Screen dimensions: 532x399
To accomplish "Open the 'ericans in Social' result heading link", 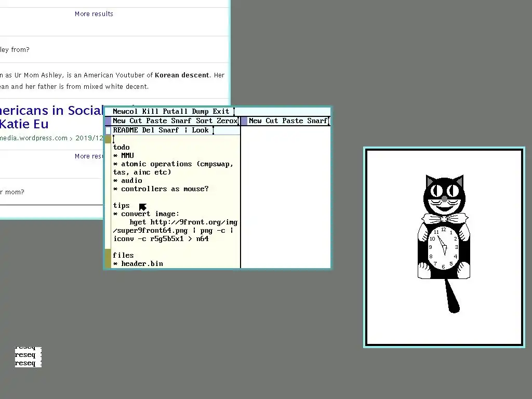I will (x=52, y=111).
